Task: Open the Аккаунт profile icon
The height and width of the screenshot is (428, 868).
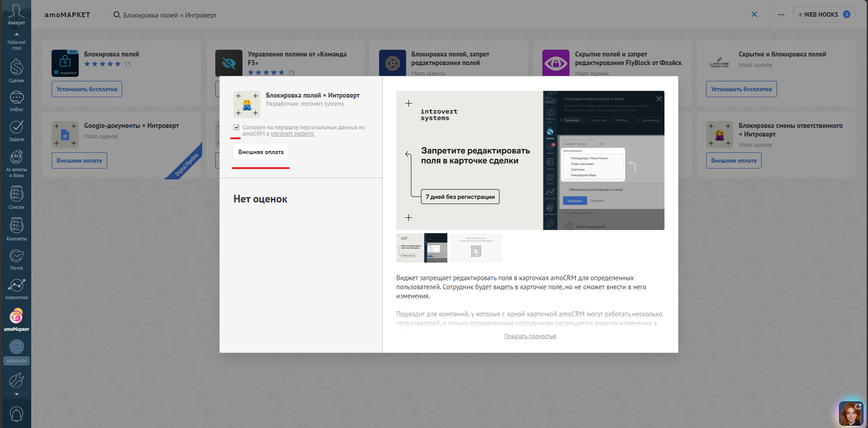Action: 16,14
